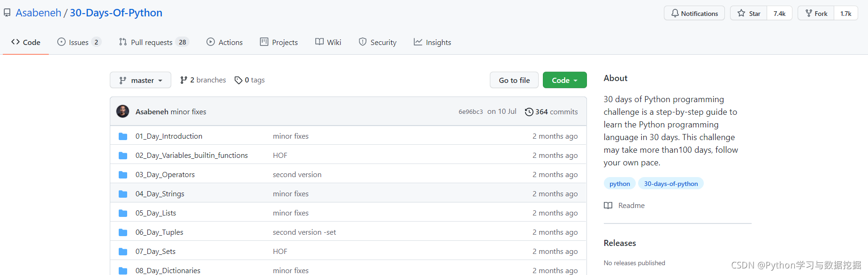Fork the repository

point(816,13)
